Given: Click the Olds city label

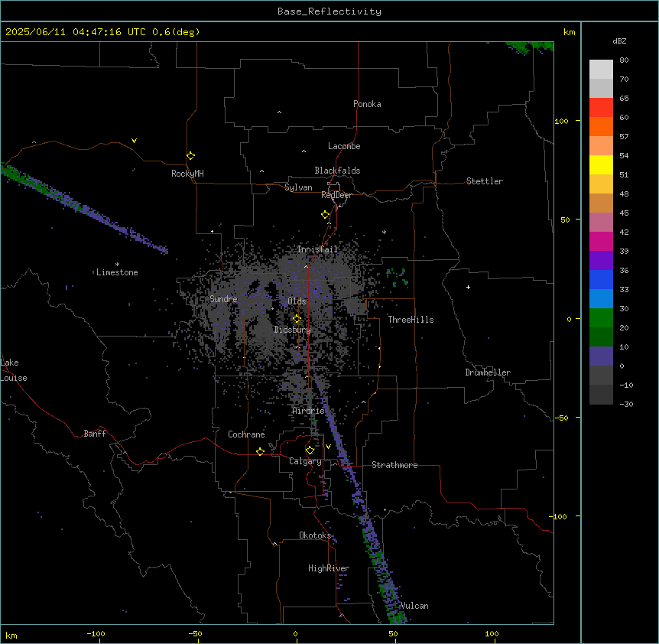Looking at the screenshot, I should 297,301.
